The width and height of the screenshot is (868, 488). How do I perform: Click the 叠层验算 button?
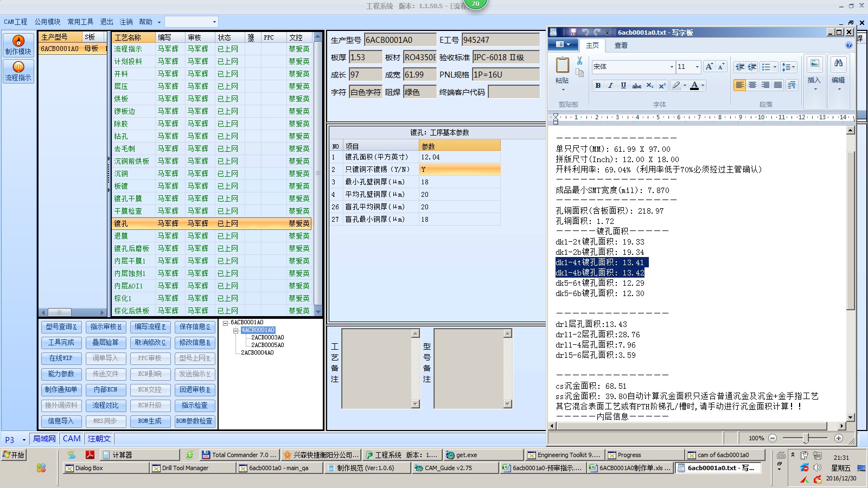tap(105, 342)
